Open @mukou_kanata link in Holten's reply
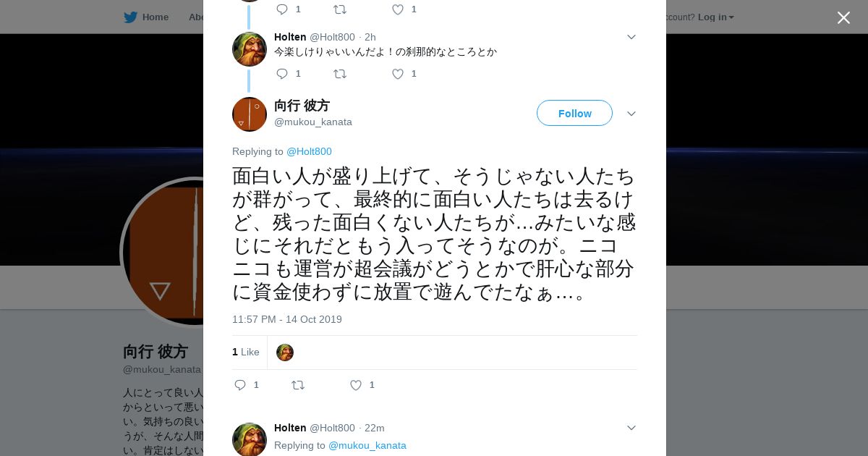 367,445
